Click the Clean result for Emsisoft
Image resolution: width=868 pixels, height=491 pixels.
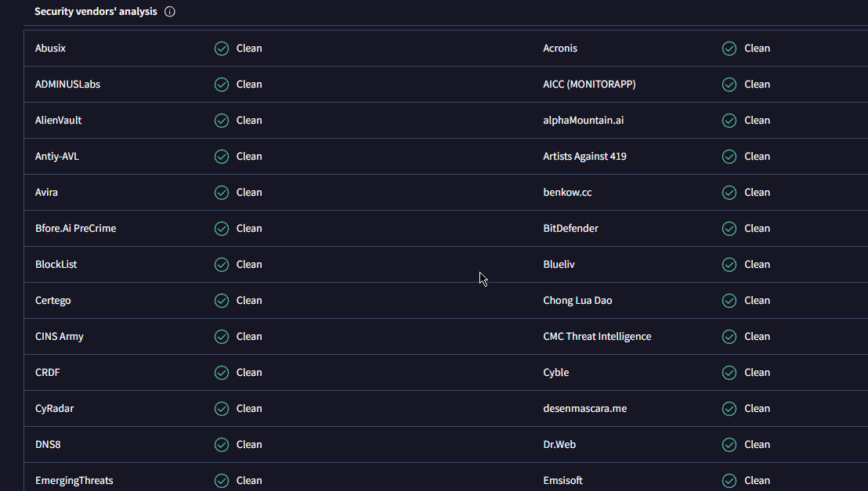tap(757, 481)
